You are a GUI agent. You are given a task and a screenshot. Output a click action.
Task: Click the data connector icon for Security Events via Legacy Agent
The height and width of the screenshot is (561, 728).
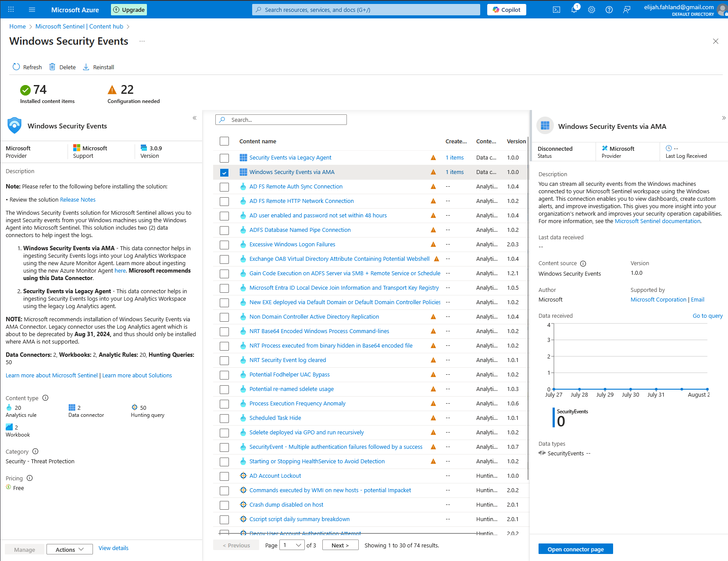pyautogui.click(x=243, y=157)
